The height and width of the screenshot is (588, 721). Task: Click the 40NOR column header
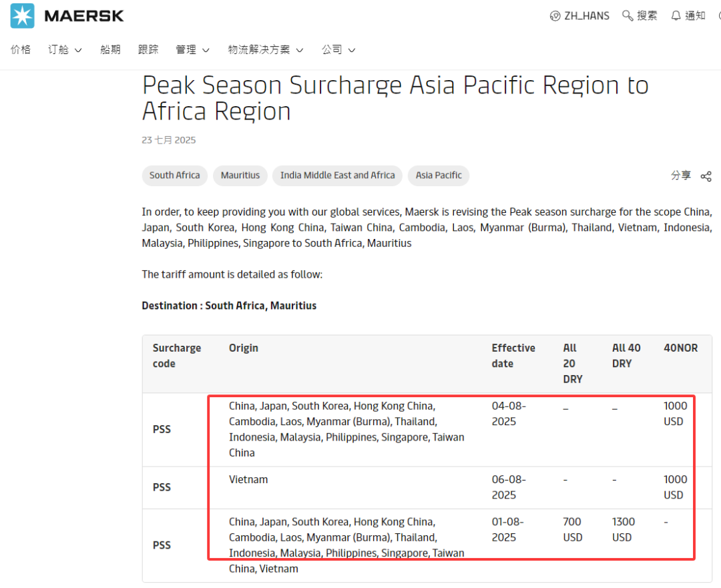[680, 348]
